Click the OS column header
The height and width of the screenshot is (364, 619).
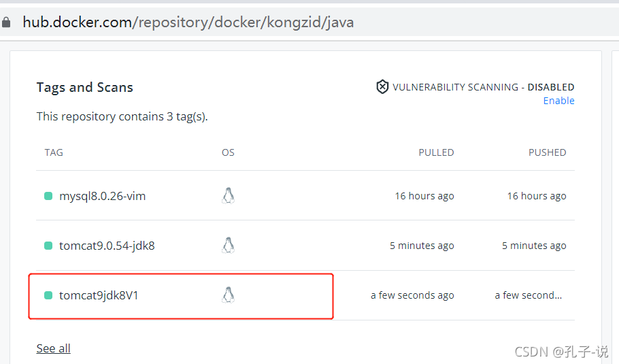click(x=228, y=152)
